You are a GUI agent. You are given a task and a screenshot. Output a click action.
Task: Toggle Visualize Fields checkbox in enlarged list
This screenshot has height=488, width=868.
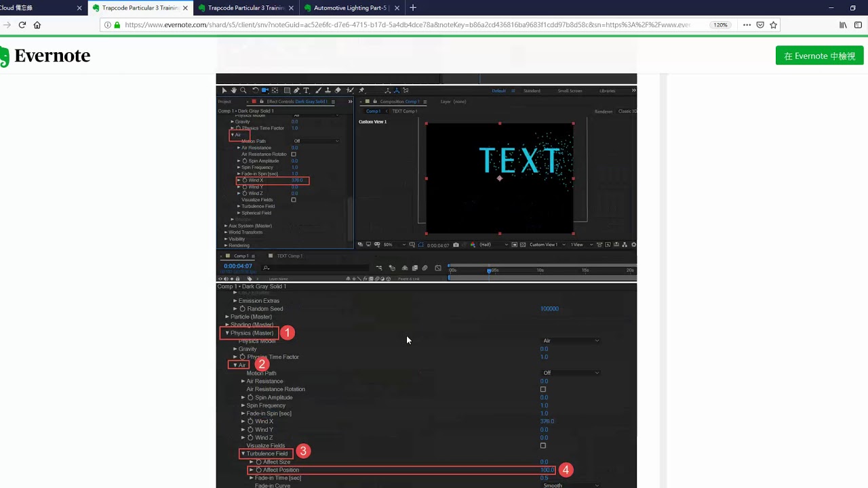(542, 446)
